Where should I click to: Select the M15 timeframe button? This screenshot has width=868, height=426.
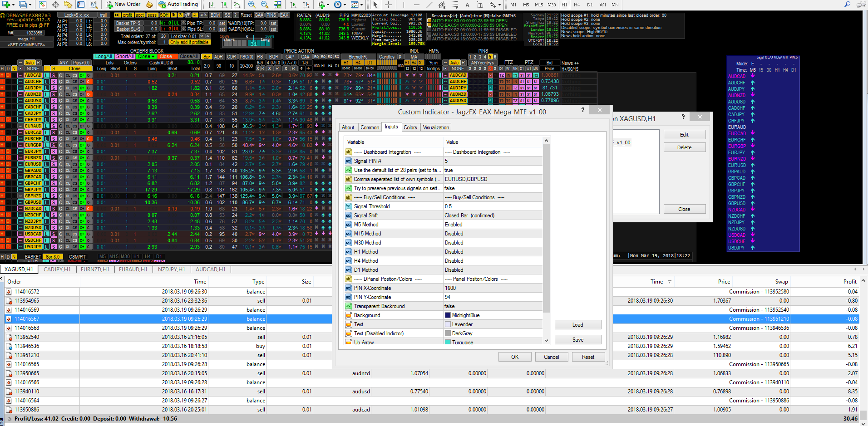click(x=539, y=5)
